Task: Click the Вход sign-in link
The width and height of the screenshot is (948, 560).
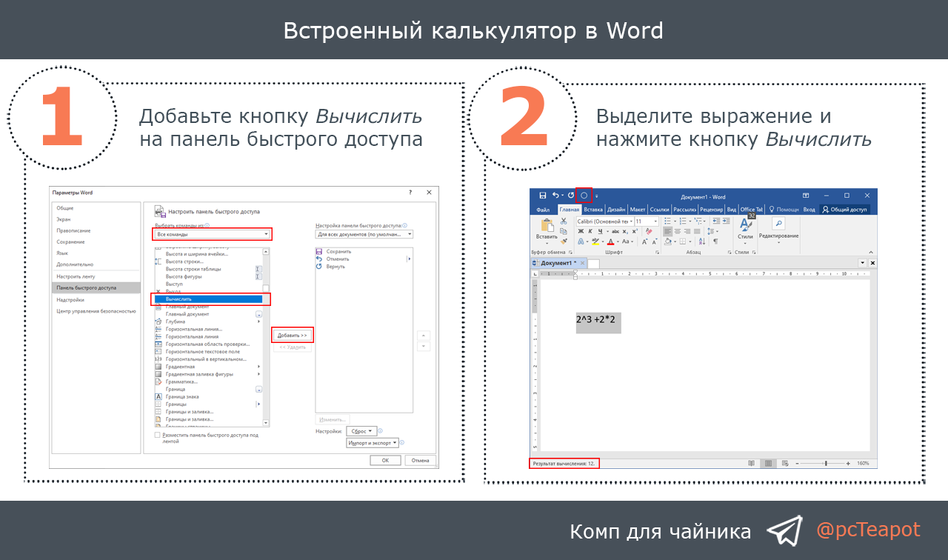Action: [x=809, y=210]
